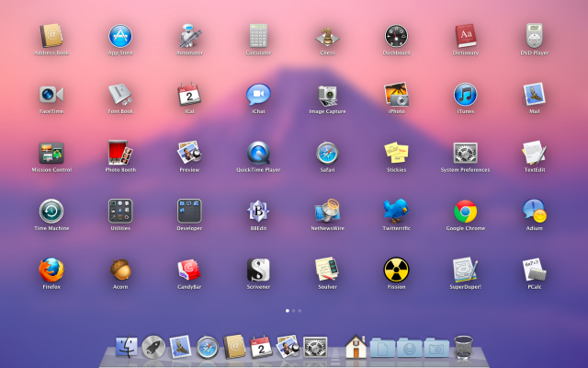Launch iPhoto
The image size is (588, 368).
point(396,94)
